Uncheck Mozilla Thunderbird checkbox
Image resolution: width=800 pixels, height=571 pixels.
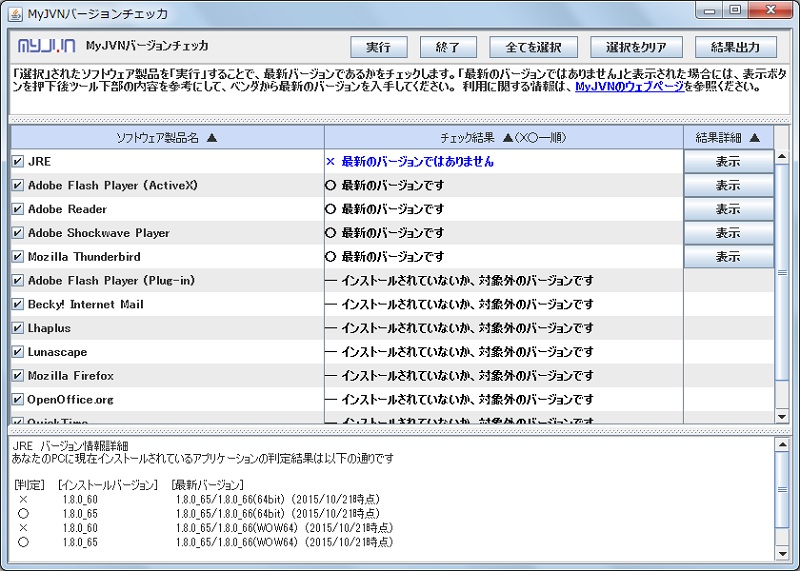coord(18,257)
